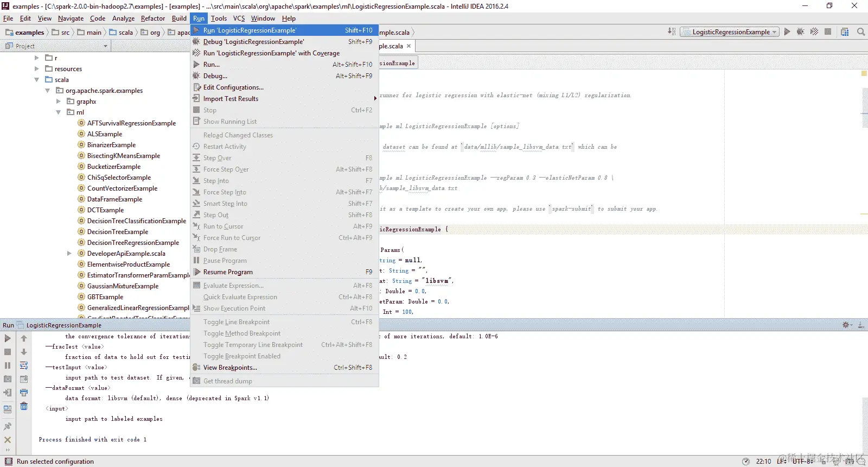This screenshot has height=467, width=868.
Task: Open the VCS menu
Action: tap(239, 18)
